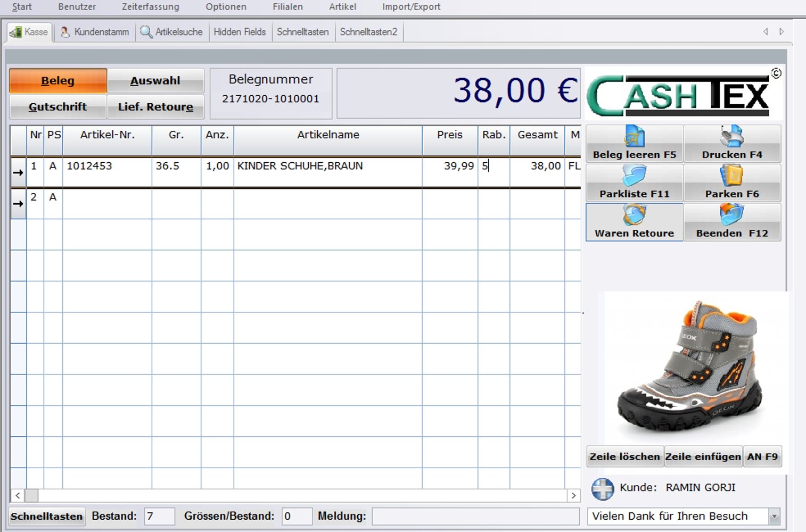This screenshot has height=532, width=806.
Task: Click the blue plus icon beside Kunde
Action: [x=603, y=488]
